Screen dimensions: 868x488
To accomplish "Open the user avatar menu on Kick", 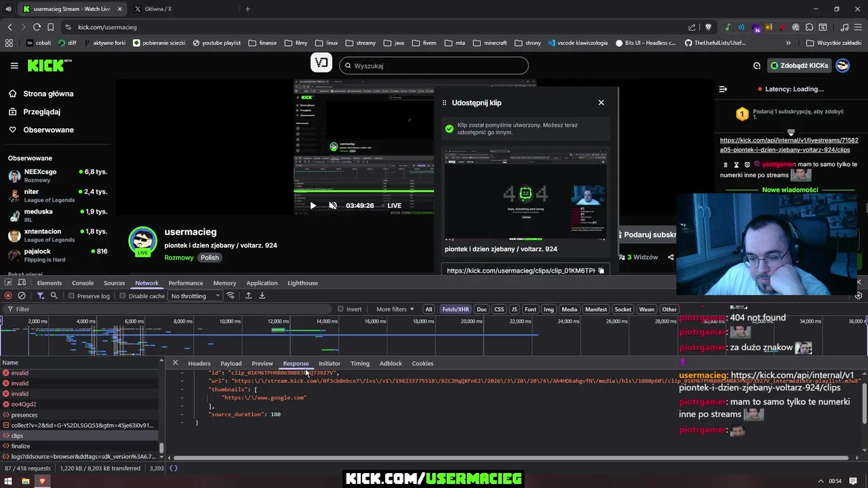I will pos(842,66).
